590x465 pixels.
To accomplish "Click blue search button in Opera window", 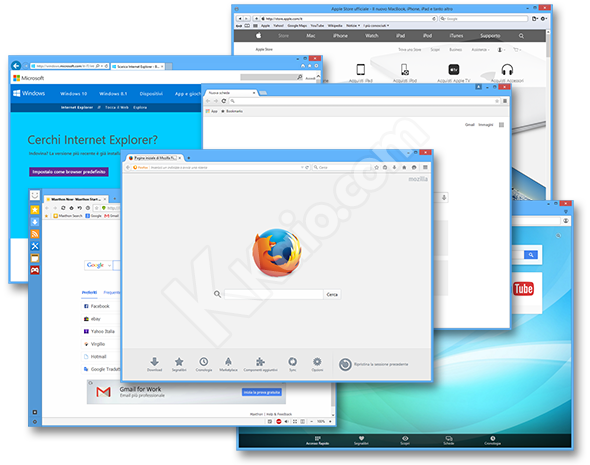I will click(531, 255).
